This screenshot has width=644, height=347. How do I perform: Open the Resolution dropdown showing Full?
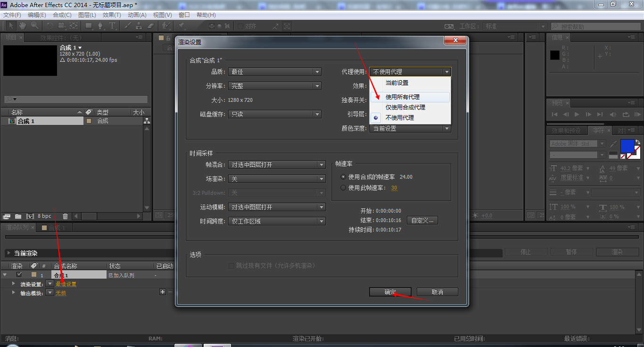pos(275,86)
